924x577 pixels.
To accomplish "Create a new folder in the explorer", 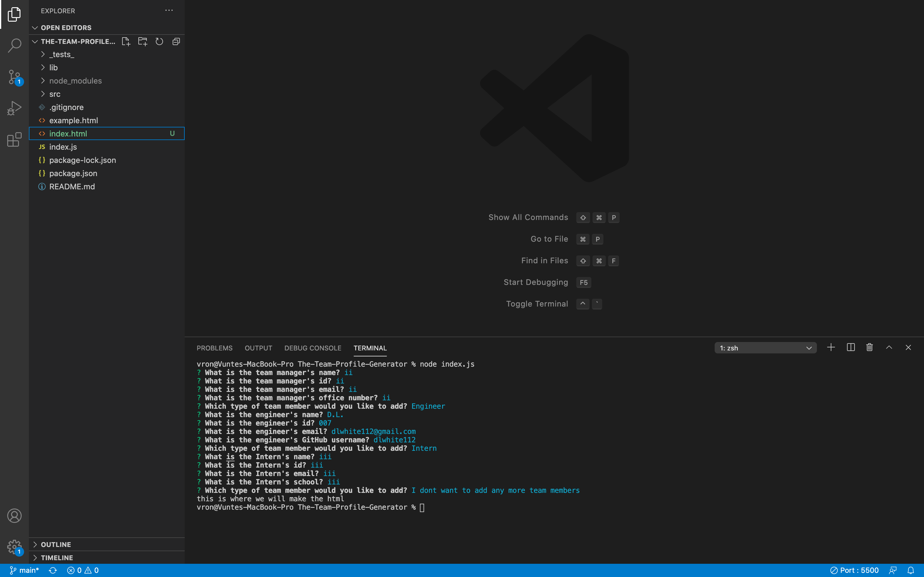I will 142,41.
